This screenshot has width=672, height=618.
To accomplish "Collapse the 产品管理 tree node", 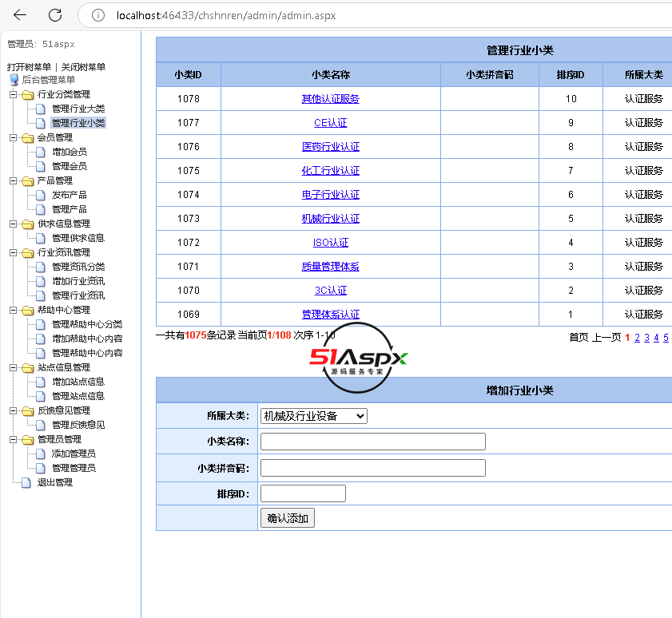I will pyautogui.click(x=14, y=180).
